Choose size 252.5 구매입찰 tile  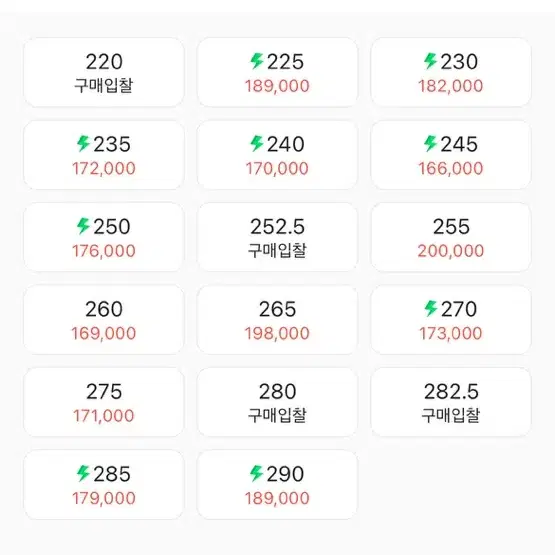[x=277, y=237]
